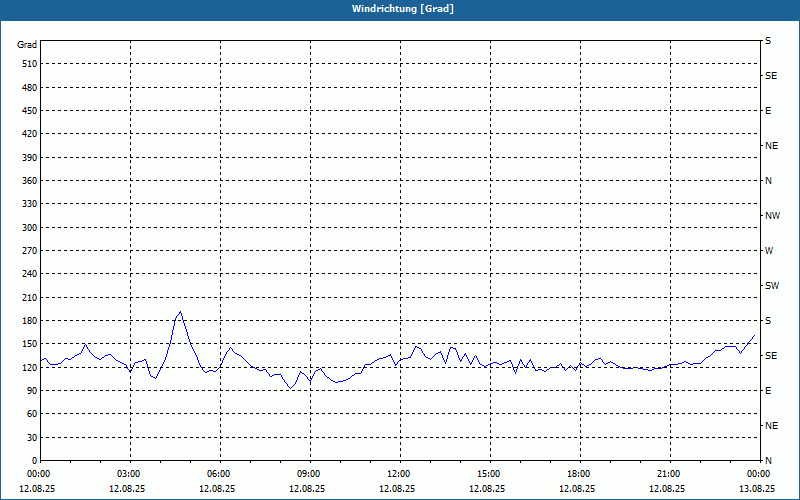Click the 00:00 label above 13.08.25
The height and width of the screenshot is (500, 800).
[x=759, y=474]
